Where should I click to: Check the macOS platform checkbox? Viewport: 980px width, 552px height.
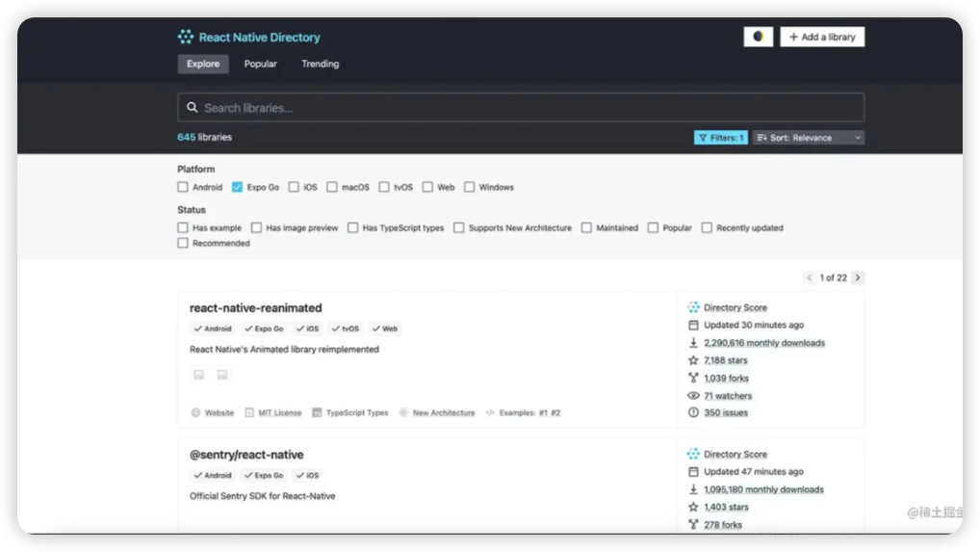pos(332,187)
